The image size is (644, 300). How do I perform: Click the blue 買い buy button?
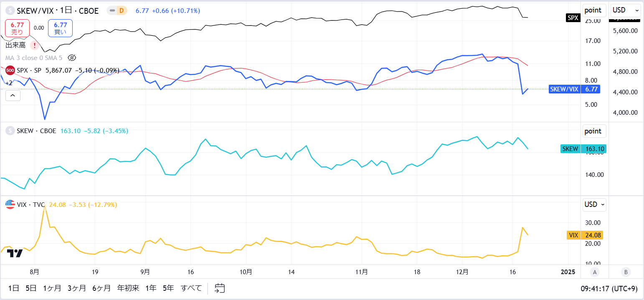[60, 28]
